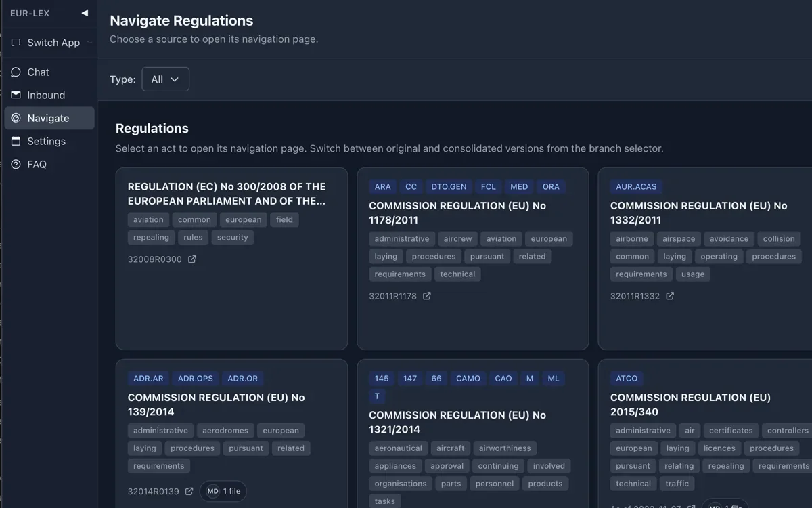Click the T tag on 1321/2014 card

click(x=378, y=396)
